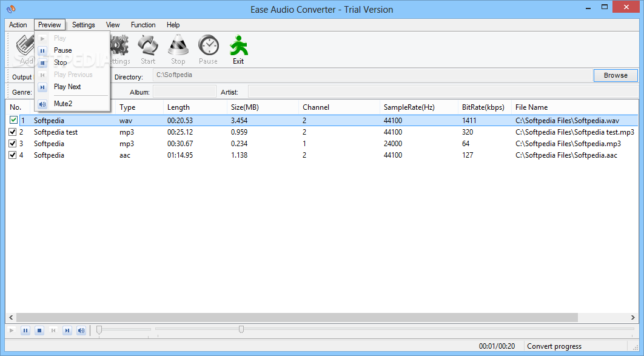Open the Function menu
Screen dimensions: 644x356
pos(143,25)
